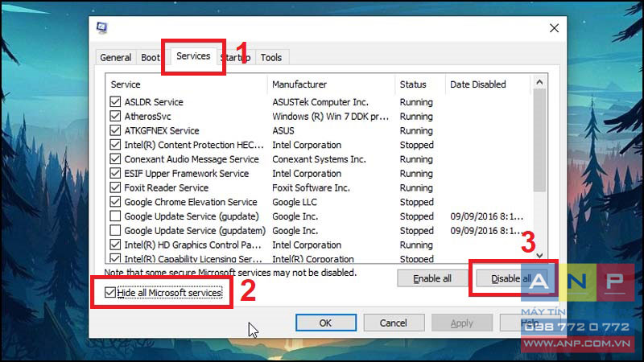Click the scrollbar down arrow

coord(539,255)
